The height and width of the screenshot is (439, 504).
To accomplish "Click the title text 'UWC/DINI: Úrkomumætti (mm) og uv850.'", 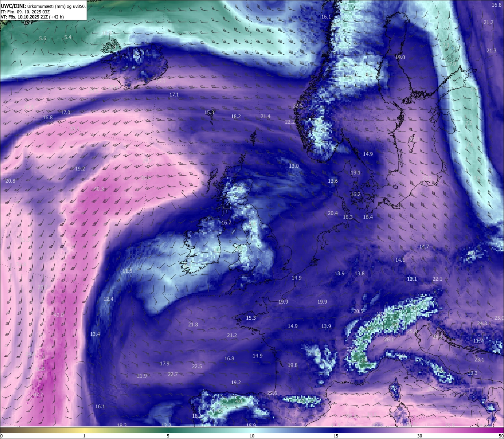I will 43,6.
